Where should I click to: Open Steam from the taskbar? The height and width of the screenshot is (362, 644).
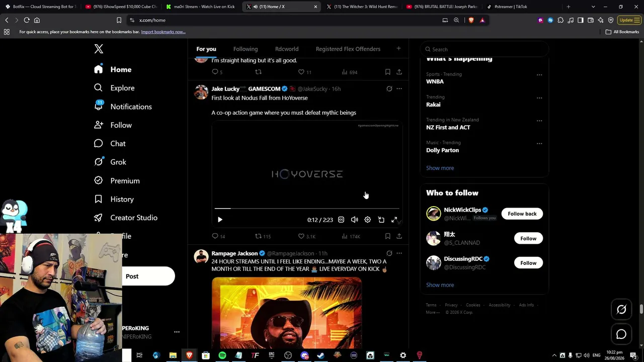pyautogui.click(x=320, y=355)
